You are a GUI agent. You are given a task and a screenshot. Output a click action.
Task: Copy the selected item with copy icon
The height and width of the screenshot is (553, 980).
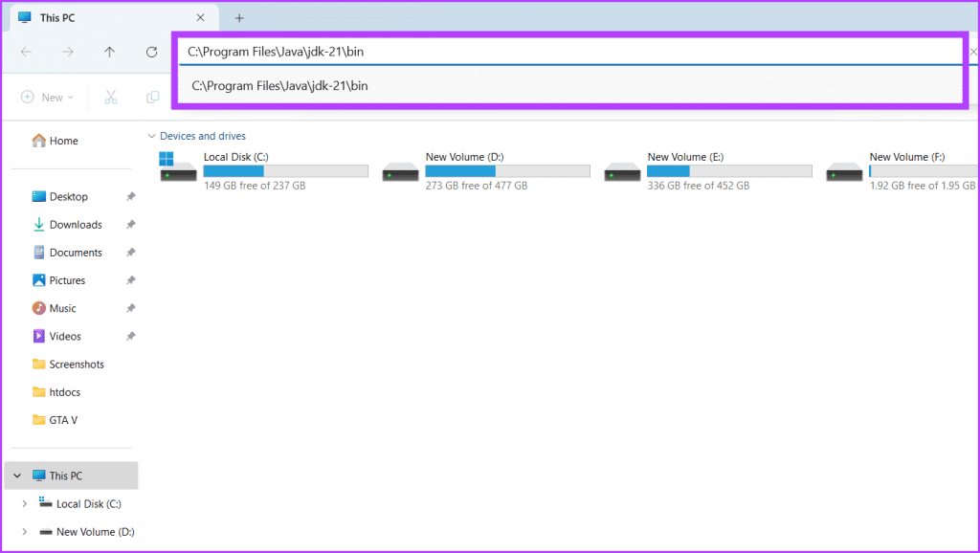[x=152, y=98]
